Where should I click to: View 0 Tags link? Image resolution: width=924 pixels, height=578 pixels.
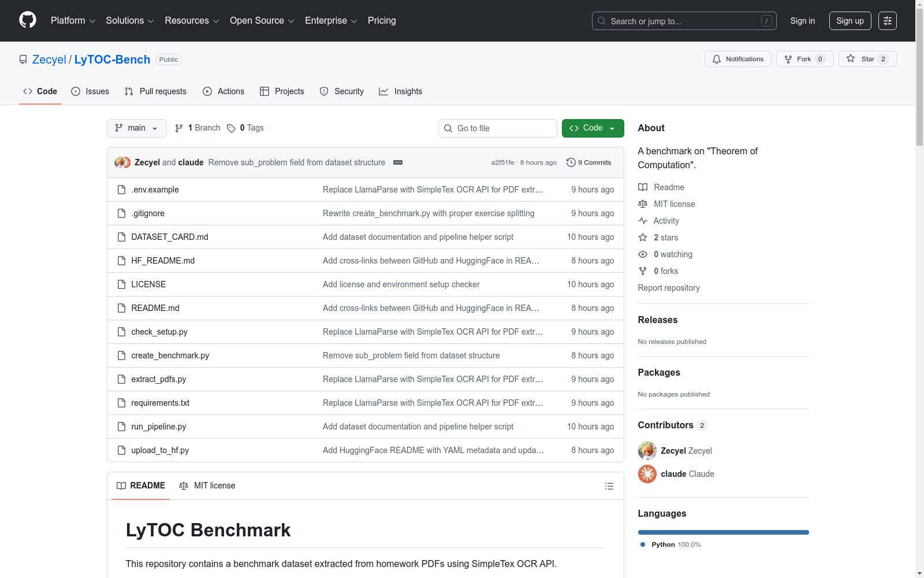[245, 128]
